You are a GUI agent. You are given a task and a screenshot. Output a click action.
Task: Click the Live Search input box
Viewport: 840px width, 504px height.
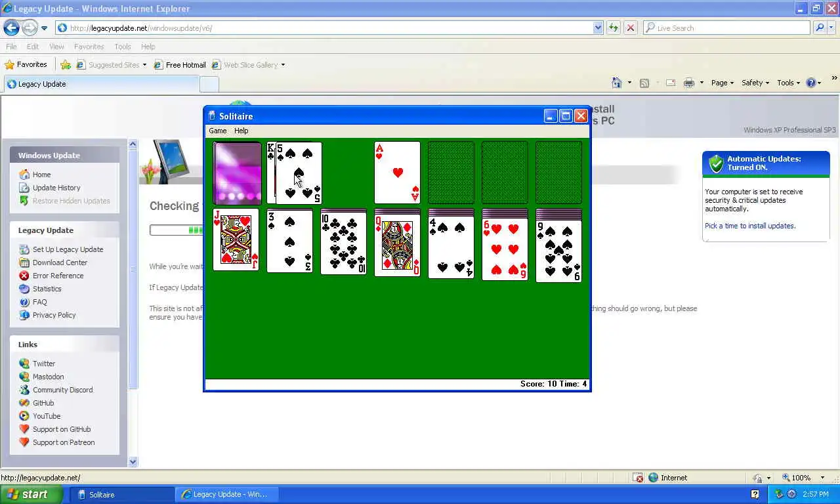tap(727, 28)
